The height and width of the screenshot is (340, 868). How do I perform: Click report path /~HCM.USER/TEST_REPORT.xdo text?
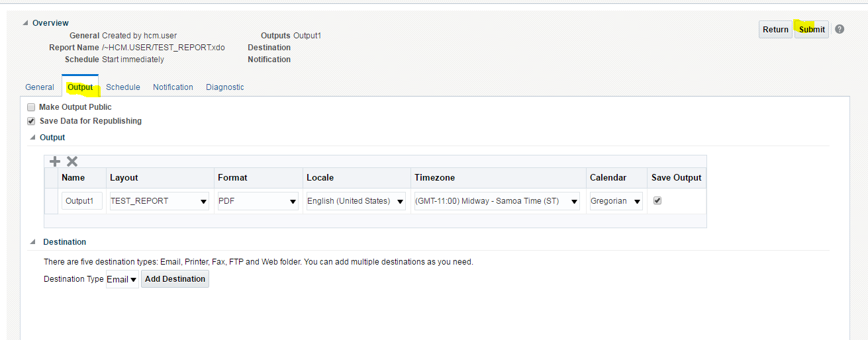tap(164, 48)
